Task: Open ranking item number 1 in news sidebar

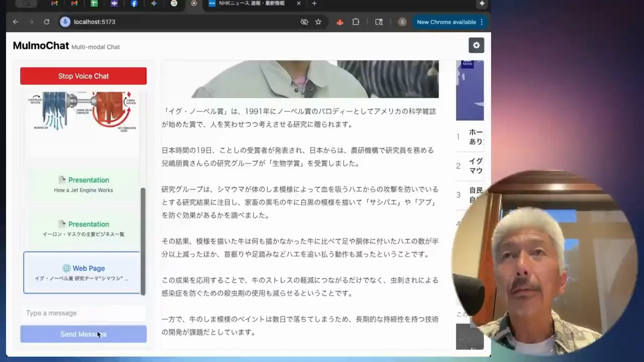Action: pyautogui.click(x=470, y=137)
